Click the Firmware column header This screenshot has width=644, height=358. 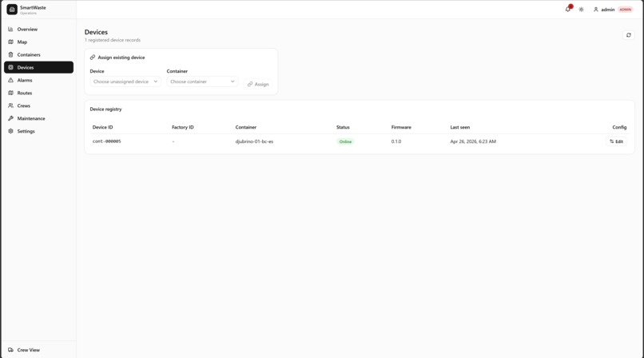click(401, 127)
